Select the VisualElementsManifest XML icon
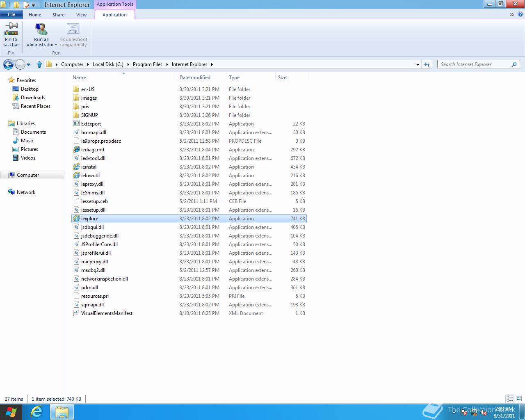 tap(76, 313)
